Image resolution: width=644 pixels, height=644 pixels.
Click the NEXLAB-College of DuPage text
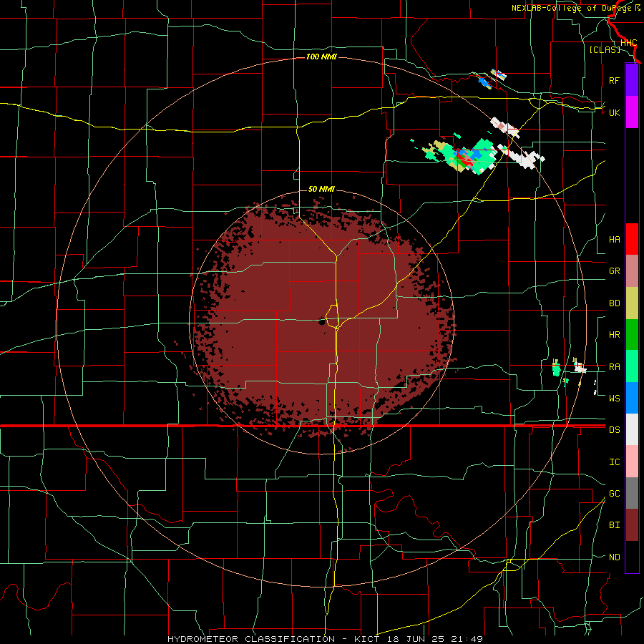coord(572,8)
